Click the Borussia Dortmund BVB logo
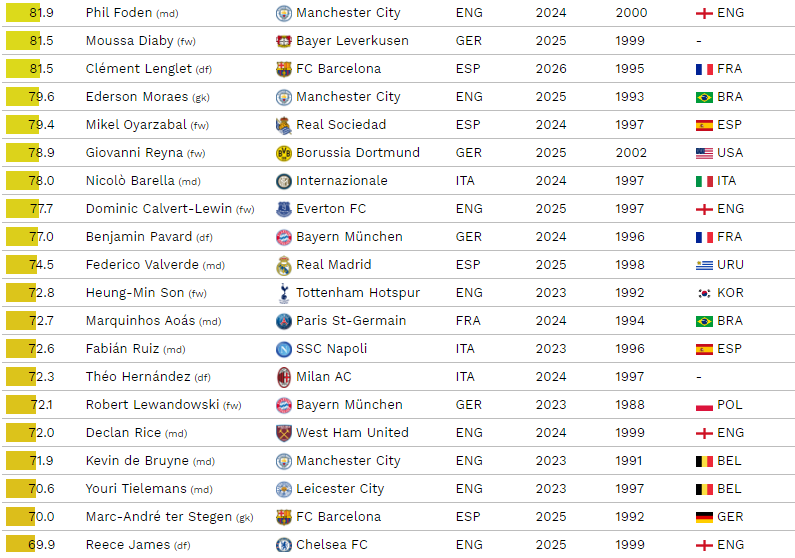Viewport: 795px width, 558px height. pyautogui.click(x=283, y=153)
